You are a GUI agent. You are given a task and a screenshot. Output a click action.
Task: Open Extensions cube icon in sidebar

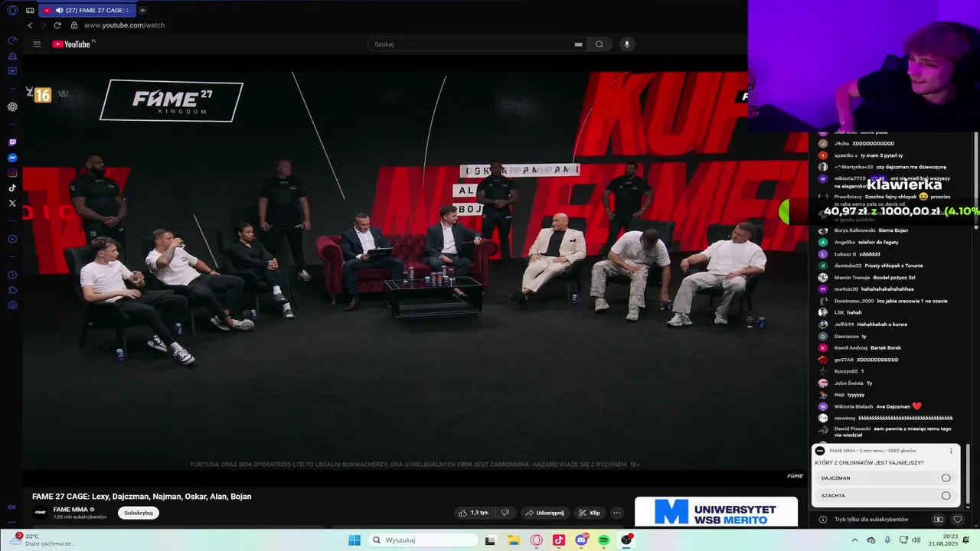[x=12, y=290]
